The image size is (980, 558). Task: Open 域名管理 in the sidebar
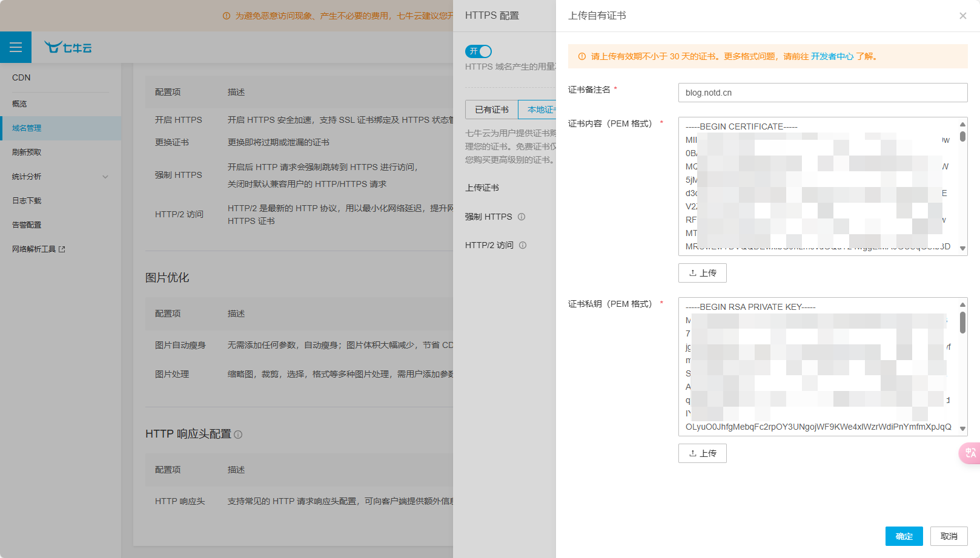[61, 128]
